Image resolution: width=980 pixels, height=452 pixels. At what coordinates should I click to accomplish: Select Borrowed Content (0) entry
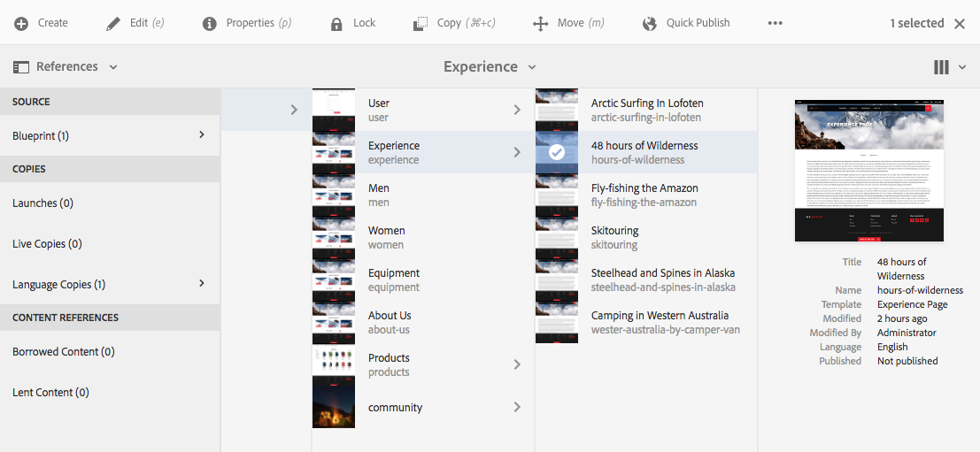(x=64, y=351)
